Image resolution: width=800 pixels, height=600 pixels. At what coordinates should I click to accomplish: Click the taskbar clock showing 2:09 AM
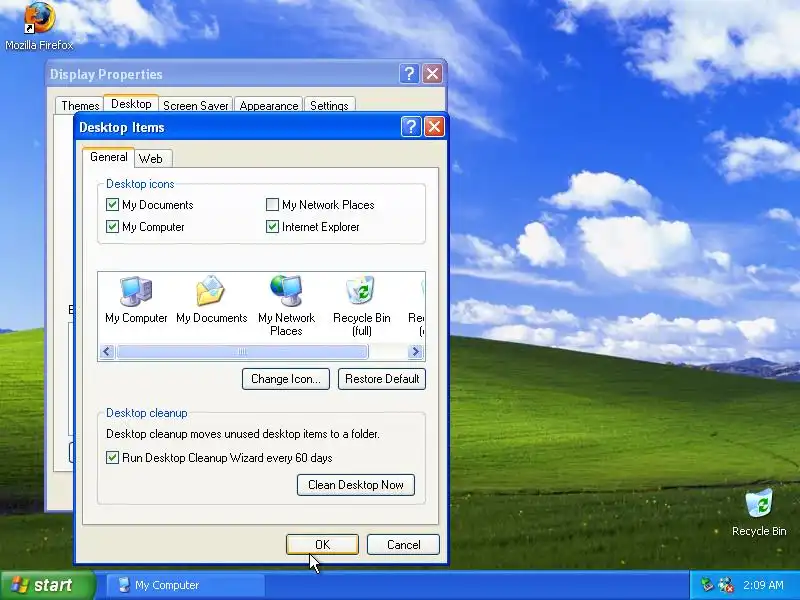(763, 585)
